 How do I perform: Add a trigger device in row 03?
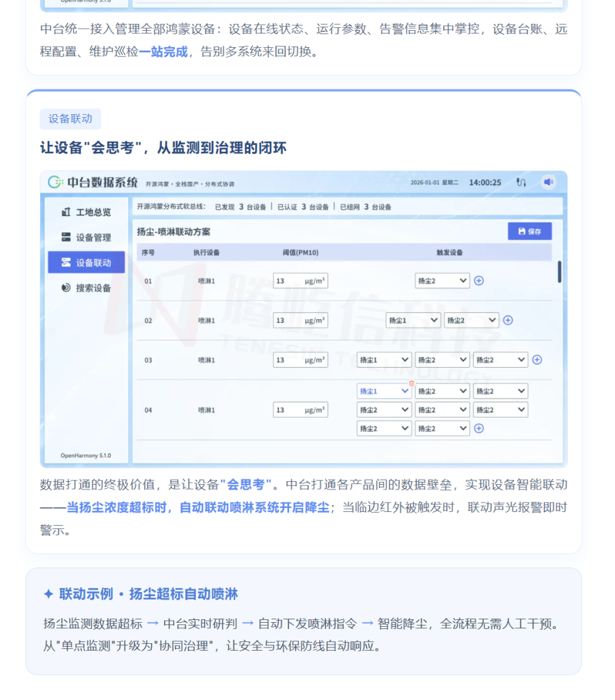pos(537,360)
